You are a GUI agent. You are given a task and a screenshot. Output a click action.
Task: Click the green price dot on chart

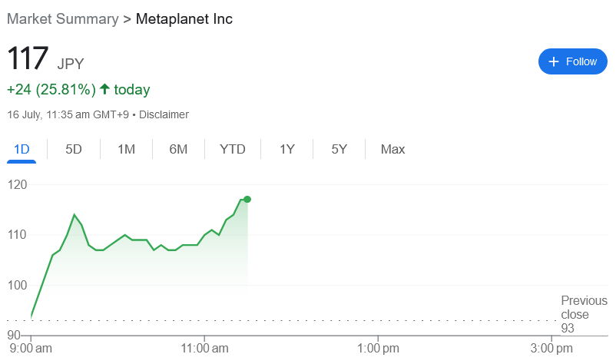click(247, 199)
